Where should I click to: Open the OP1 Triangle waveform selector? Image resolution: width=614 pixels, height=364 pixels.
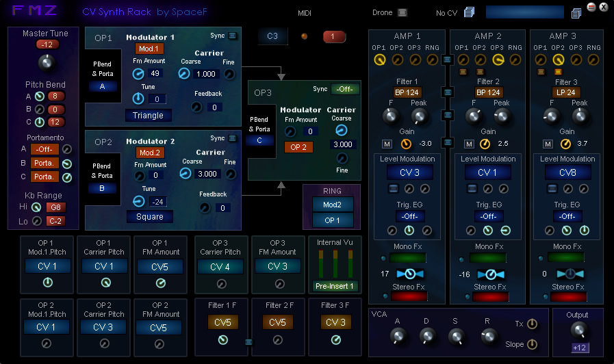click(x=149, y=116)
